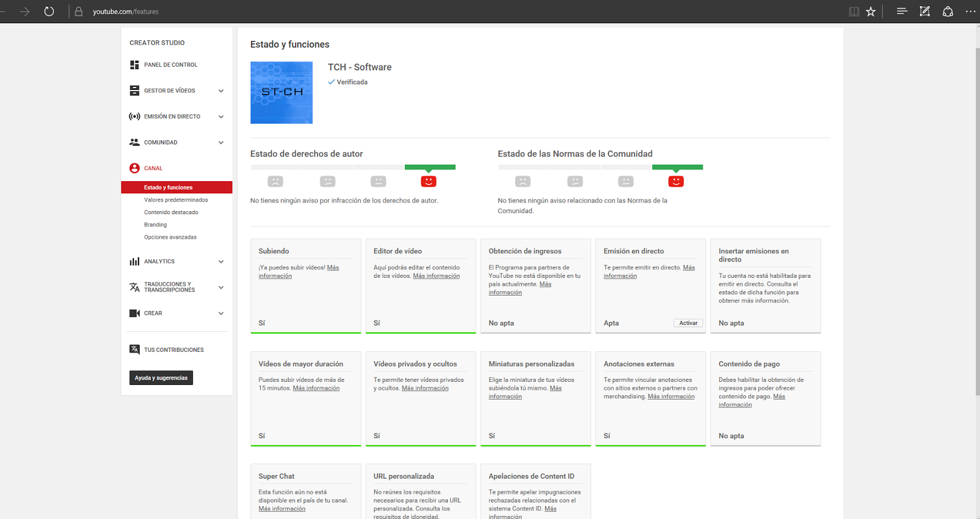Click the Tus Contribuciones label

(174, 350)
